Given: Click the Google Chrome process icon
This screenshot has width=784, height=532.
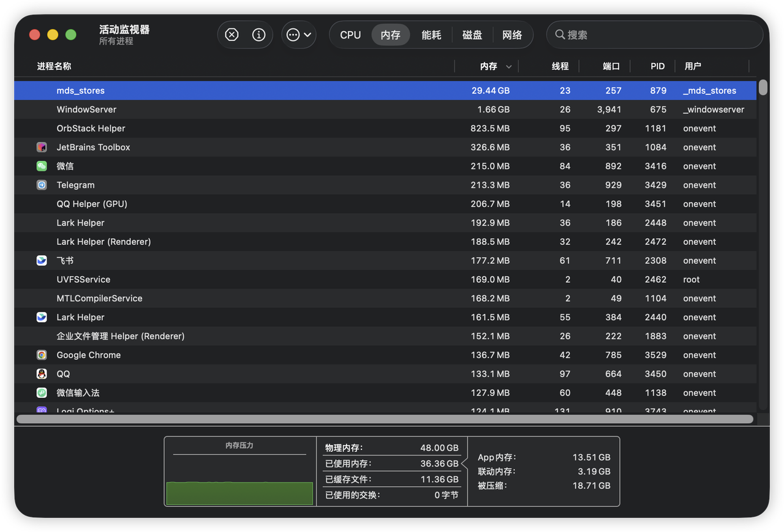Looking at the screenshot, I should [42, 355].
